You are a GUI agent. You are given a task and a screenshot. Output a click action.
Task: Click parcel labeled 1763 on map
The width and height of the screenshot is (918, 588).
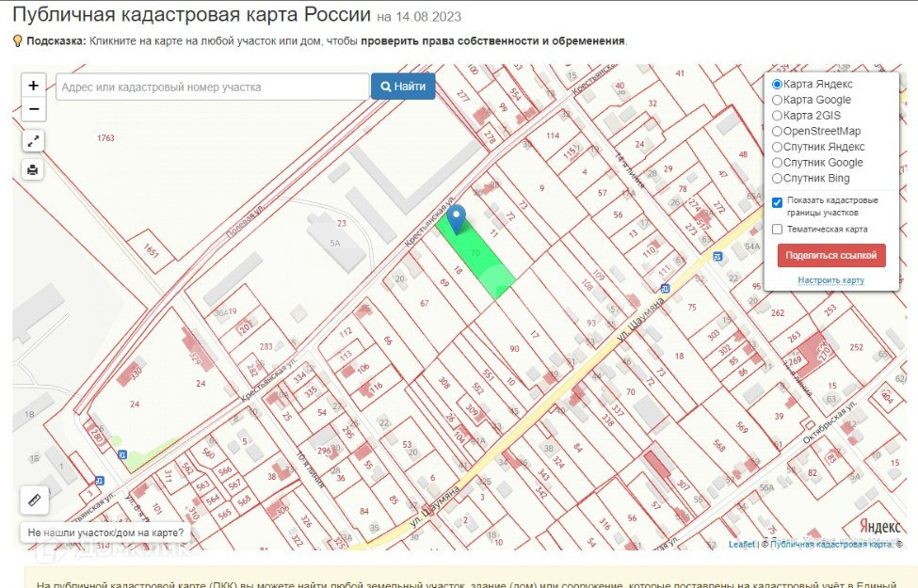[x=106, y=138]
